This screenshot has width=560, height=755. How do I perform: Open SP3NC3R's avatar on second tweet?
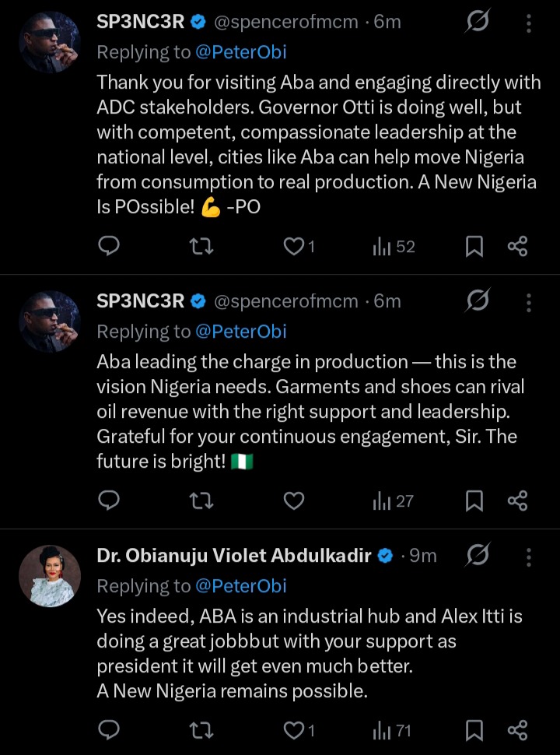[x=50, y=321]
